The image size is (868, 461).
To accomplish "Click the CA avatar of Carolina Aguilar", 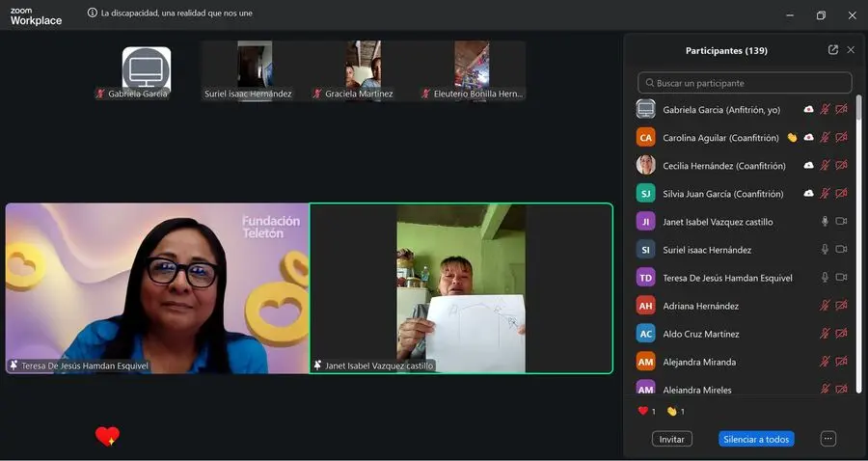I will [645, 137].
